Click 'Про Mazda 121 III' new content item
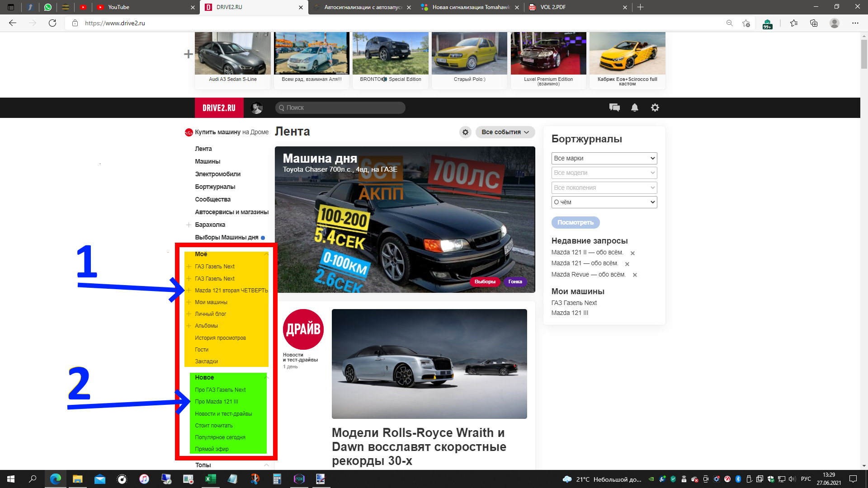The width and height of the screenshot is (868, 488). point(217,402)
